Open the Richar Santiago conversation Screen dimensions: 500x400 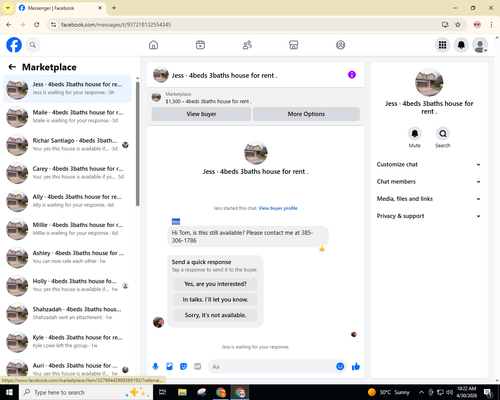point(67,145)
